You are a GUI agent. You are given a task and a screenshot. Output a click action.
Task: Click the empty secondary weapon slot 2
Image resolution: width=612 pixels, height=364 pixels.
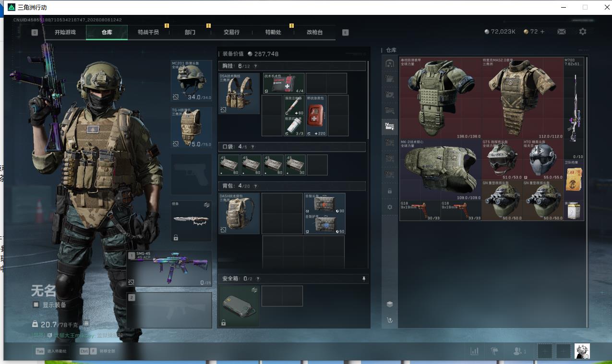169,310
